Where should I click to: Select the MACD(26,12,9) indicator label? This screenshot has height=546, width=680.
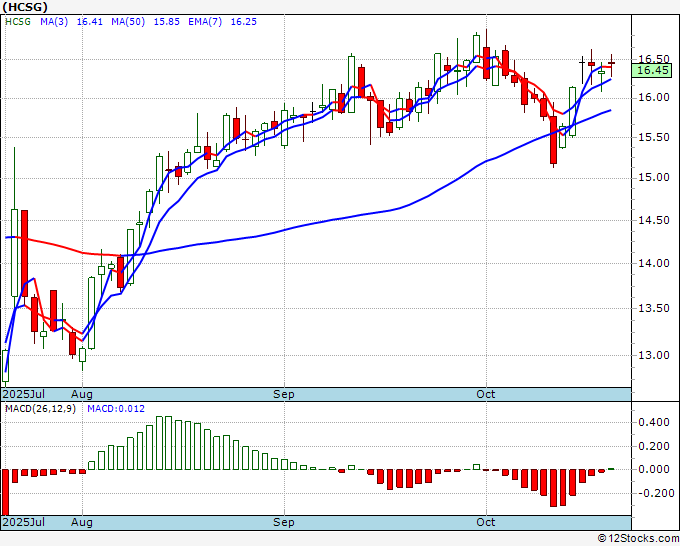tap(36, 409)
